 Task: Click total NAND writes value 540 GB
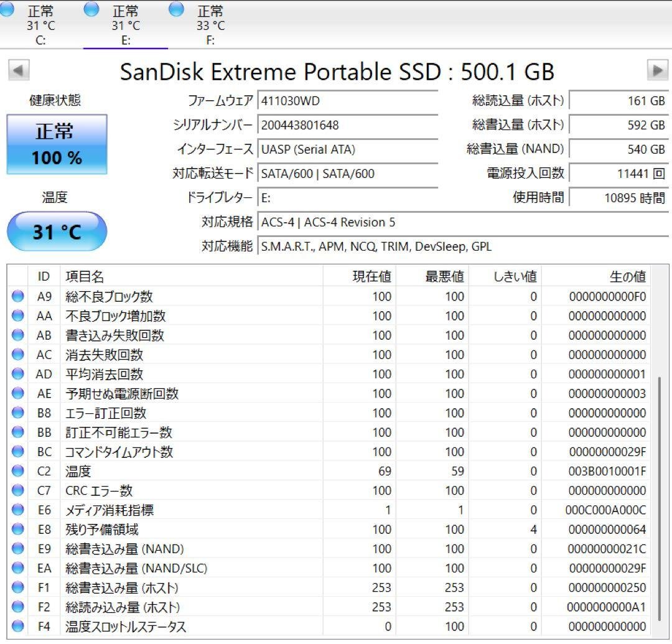point(618,149)
